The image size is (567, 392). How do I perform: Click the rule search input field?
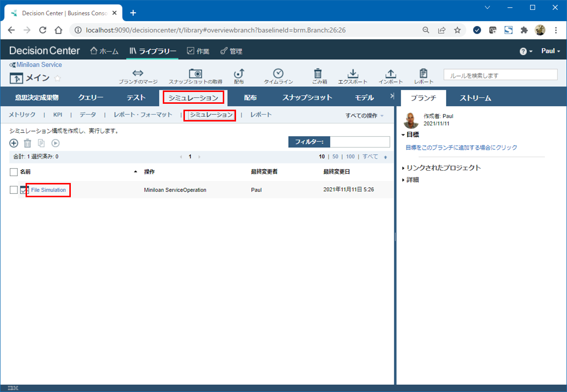(501, 74)
